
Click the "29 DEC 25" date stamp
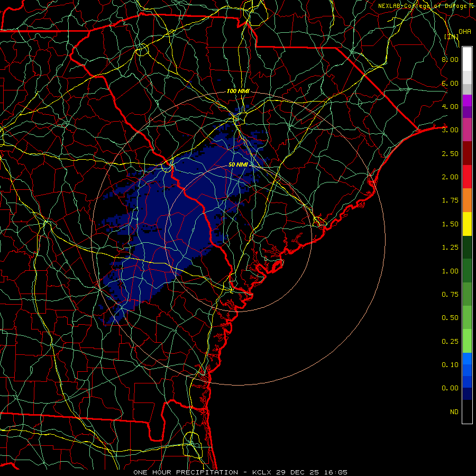pos(297,472)
